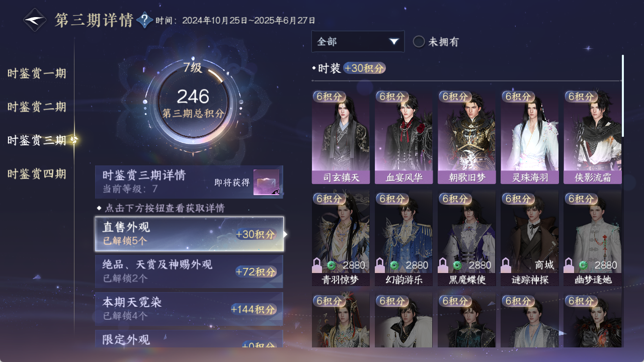Open the 全部 filter dropdown
This screenshot has height=362, width=644.
pyautogui.click(x=358, y=41)
